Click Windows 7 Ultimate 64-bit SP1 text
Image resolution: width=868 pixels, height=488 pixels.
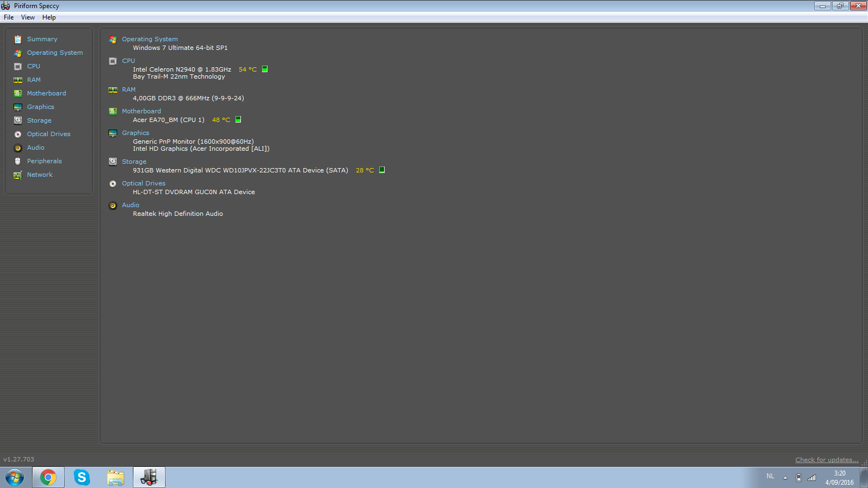pos(180,48)
